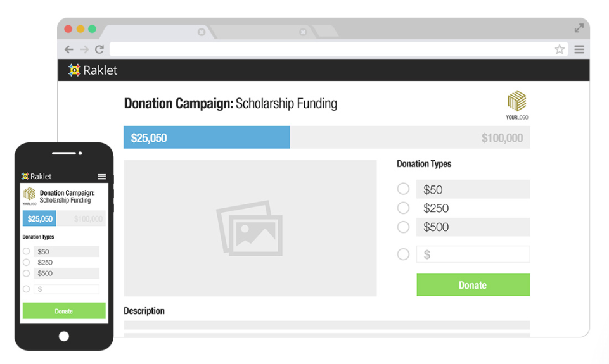
Task: Choose the custom amount radio on desktop
Action: pos(403,254)
